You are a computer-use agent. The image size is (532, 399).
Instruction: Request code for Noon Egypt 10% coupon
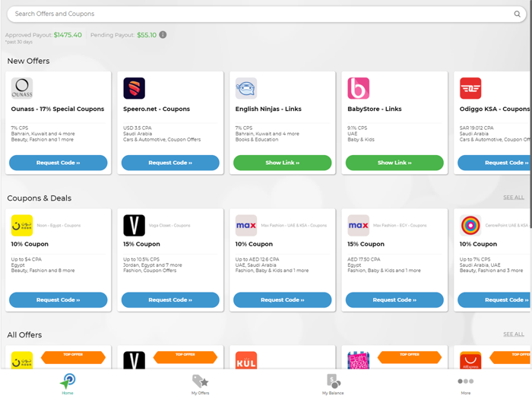tap(59, 300)
